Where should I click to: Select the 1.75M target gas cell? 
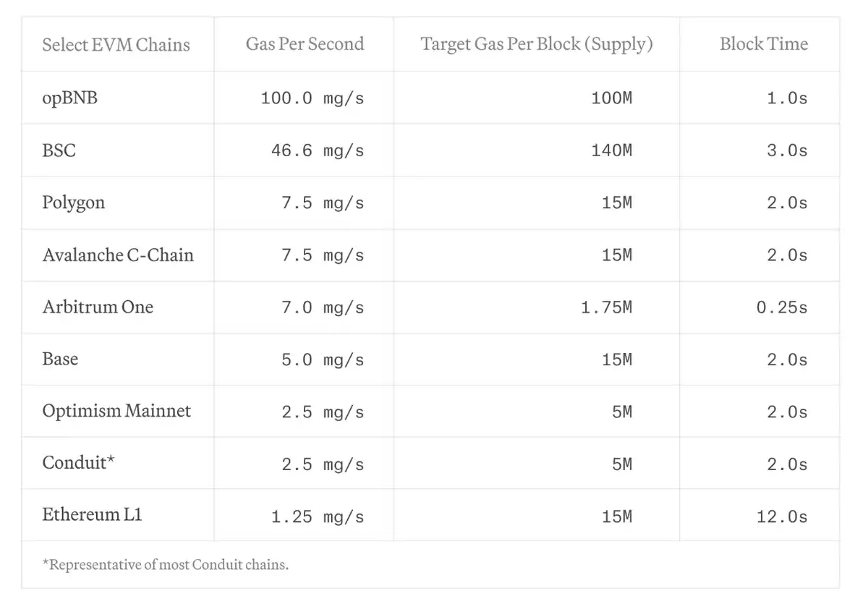[x=606, y=307]
